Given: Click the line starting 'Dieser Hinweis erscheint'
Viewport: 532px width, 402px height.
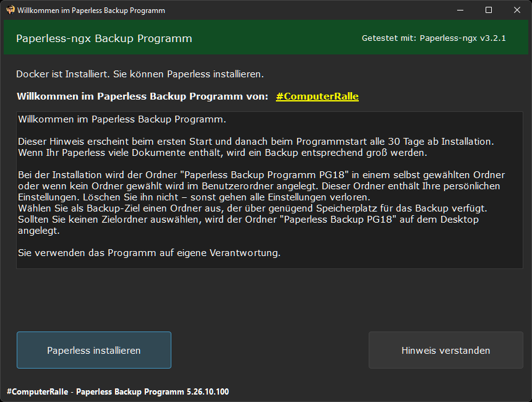Looking at the screenshot, I should [x=256, y=142].
